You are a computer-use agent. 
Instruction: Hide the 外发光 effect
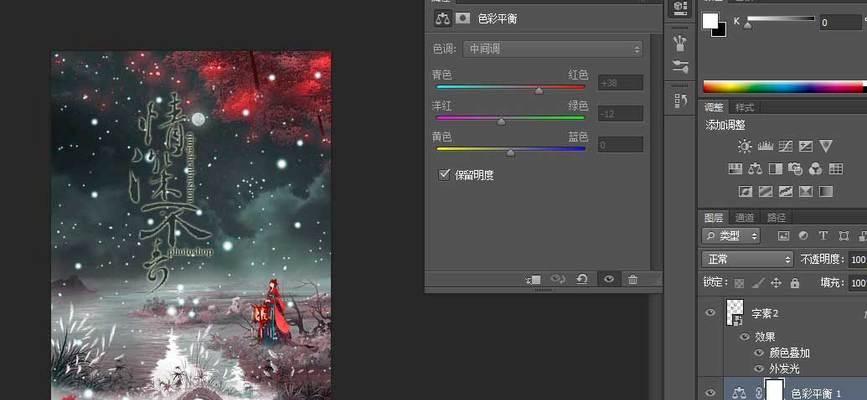(x=759, y=368)
